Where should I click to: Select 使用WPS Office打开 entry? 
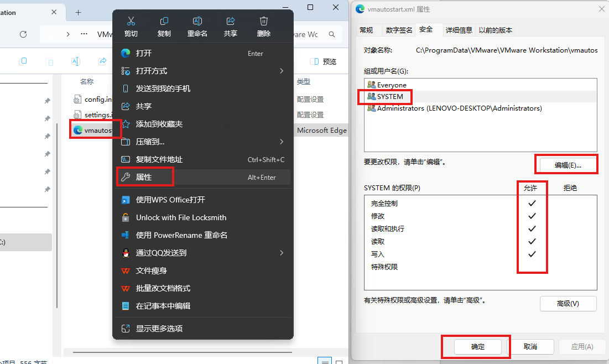203,200
